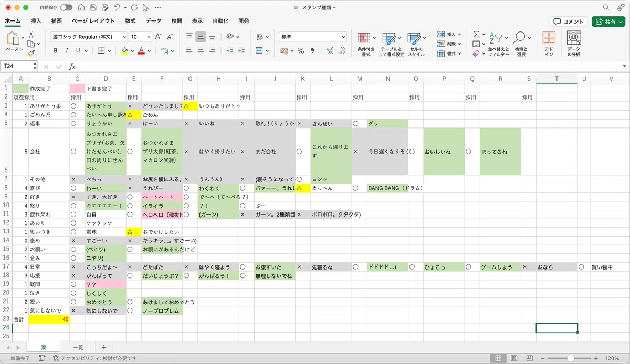The height and width of the screenshot is (364, 630).
Task: Click the Redo arrow icon
Action: pyautogui.click(x=134, y=8)
